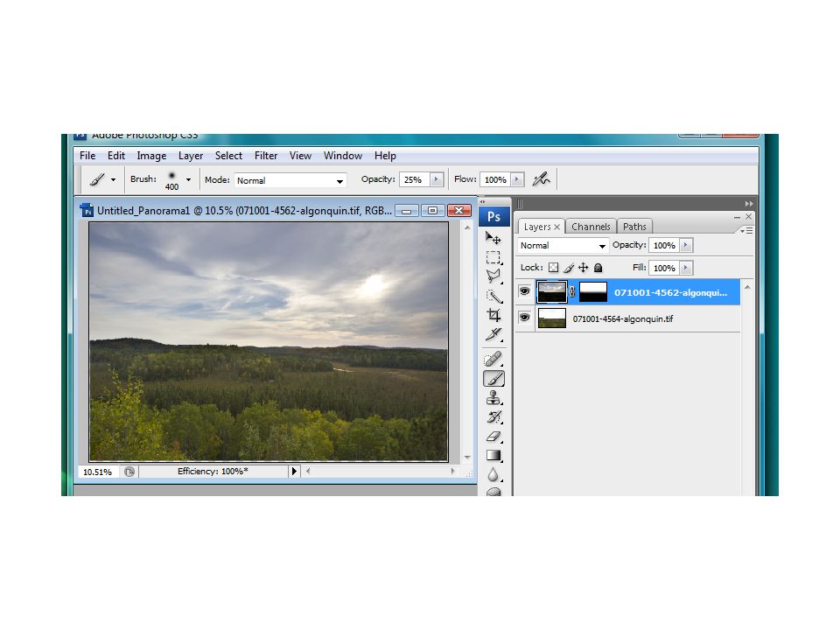Toggle lock image pixels

[x=569, y=268]
